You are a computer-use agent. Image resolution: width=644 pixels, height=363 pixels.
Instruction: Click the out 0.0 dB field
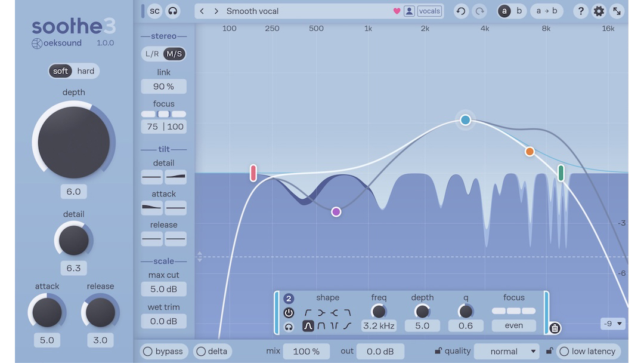pyautogui.click(x=380, y=352)
